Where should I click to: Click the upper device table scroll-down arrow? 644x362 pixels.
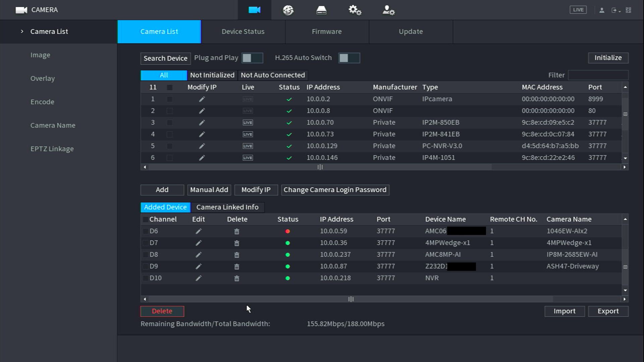coord(625,158)
